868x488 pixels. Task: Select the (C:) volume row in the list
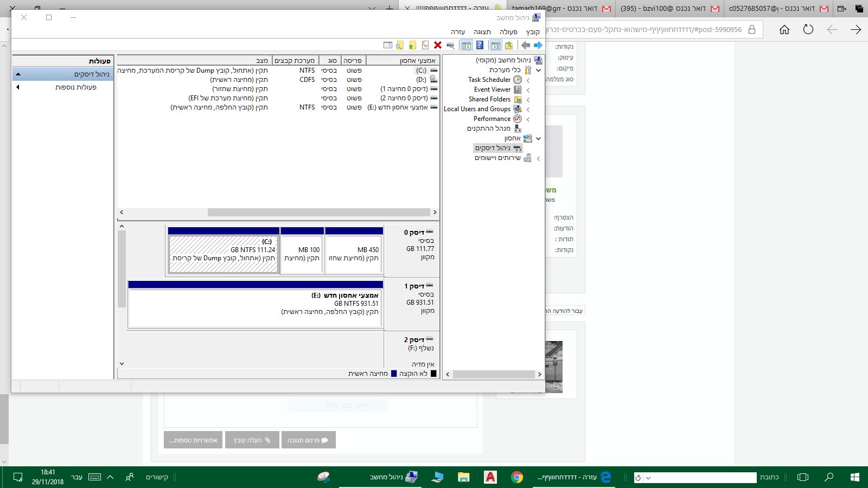pos(278,70)
